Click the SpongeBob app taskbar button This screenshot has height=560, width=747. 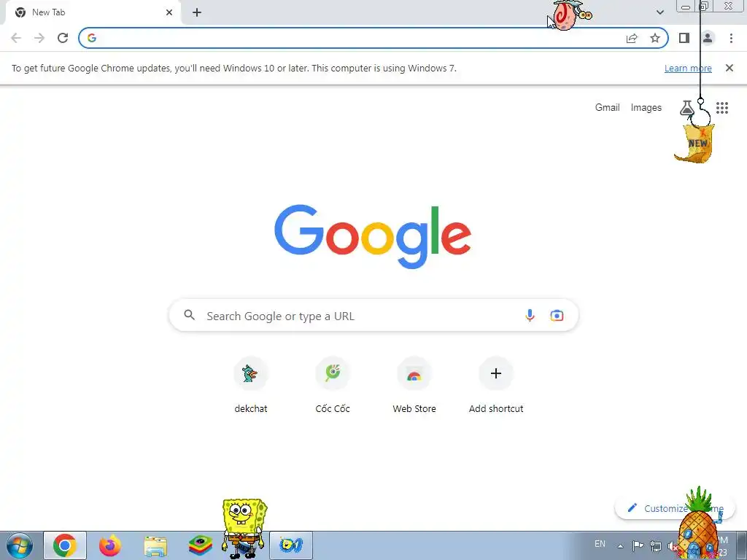pyautogui.click(x=291, y=545)
